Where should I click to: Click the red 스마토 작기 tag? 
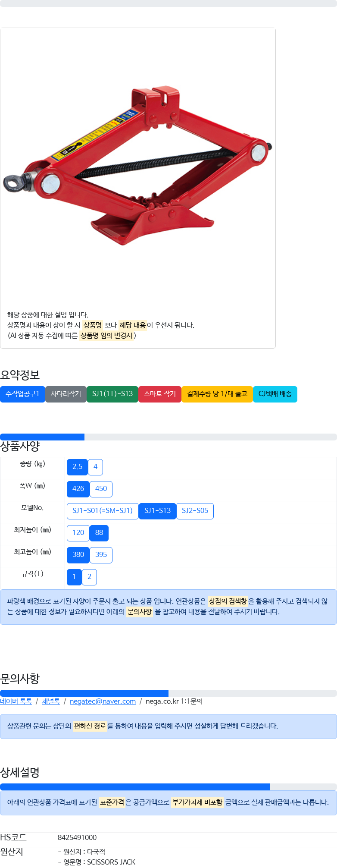click(160, 394)
